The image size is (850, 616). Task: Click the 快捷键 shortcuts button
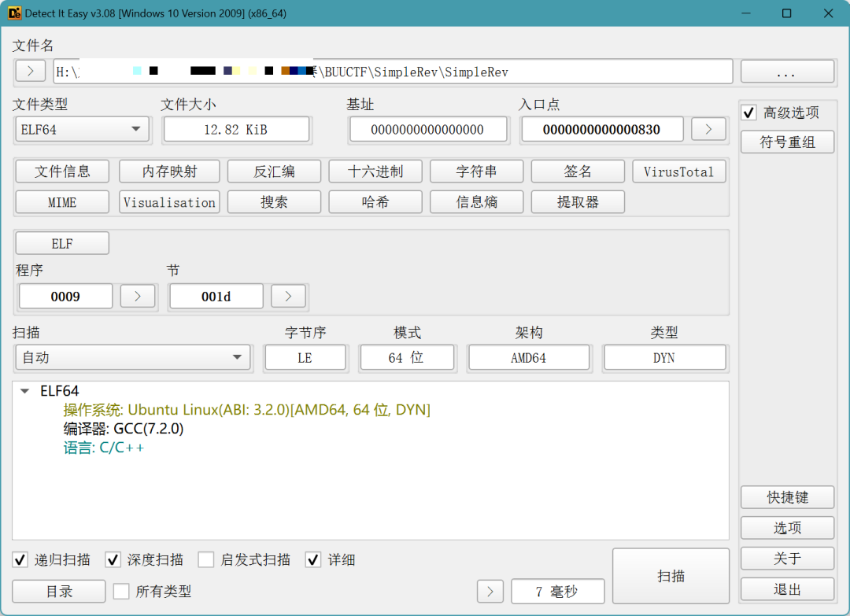[x=787, y=497]
